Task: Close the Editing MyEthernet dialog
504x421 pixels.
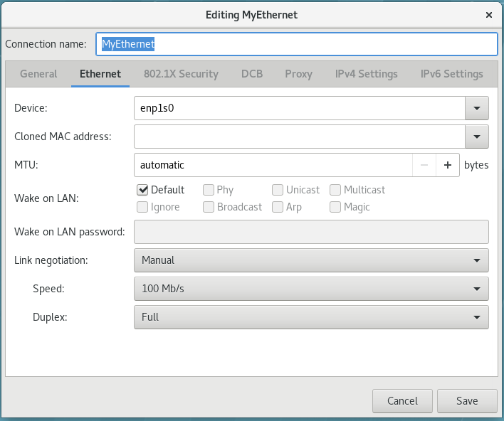Action: (489, 15)
